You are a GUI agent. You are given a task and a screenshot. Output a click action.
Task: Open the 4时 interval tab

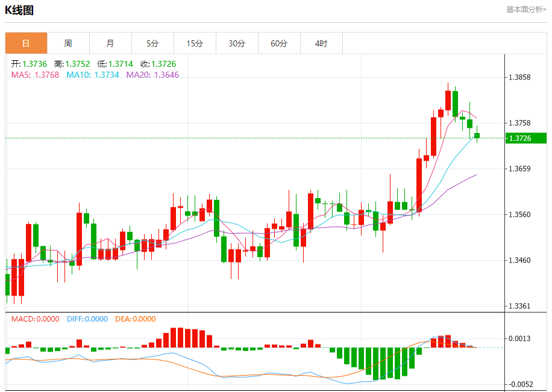point(321,43)
